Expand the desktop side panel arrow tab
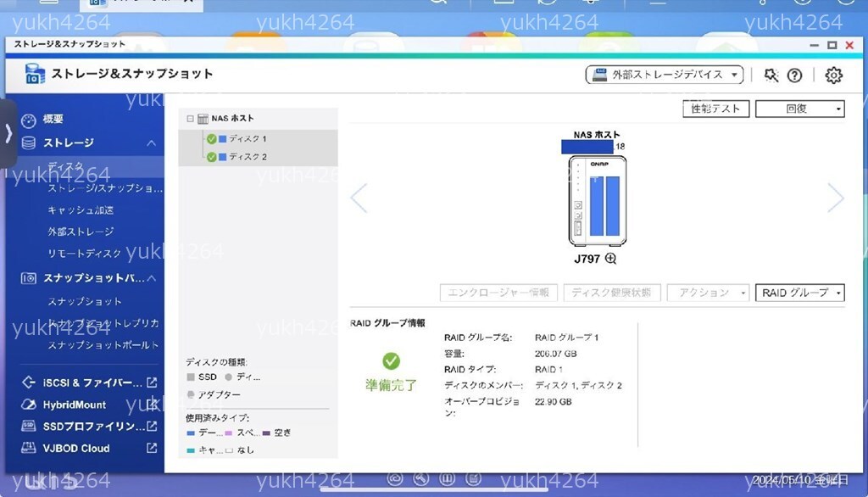Screen dimensions: 868x497 pos(8,133)
